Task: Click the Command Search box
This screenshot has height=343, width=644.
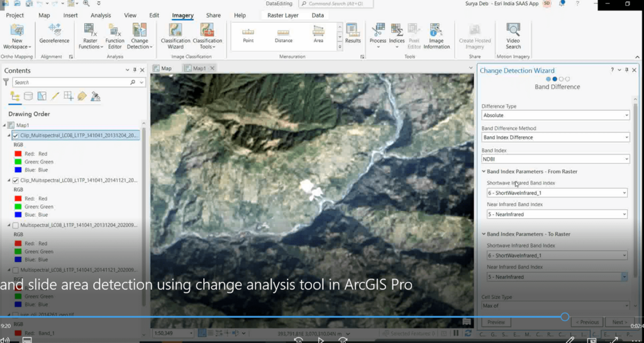Action: tap(336, 4)
